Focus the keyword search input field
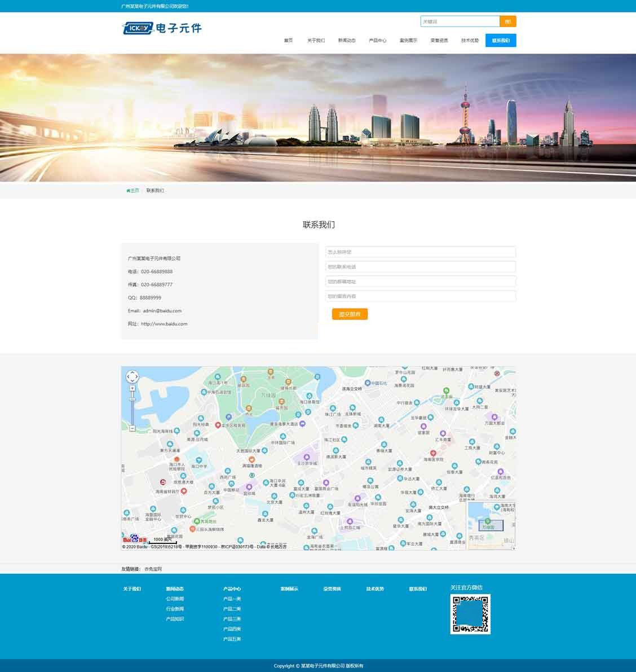The width and height of the screenshot is (636, 672). pyautogui.click(x=460, y=21)
